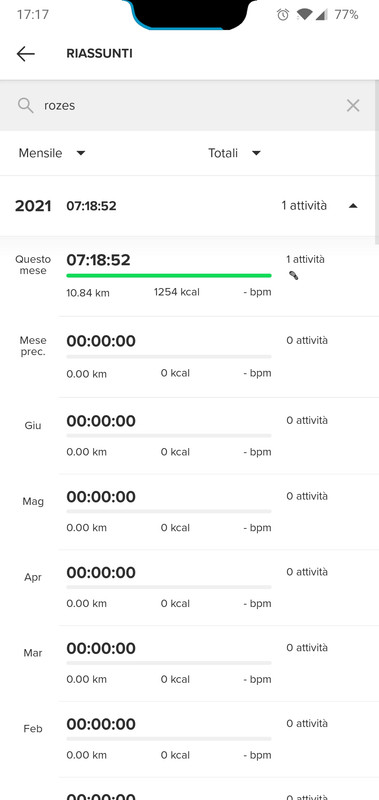This screenshot has width=379, height=800.
Task: Open the Mensile period dropdown
Action: coord(52,153)
